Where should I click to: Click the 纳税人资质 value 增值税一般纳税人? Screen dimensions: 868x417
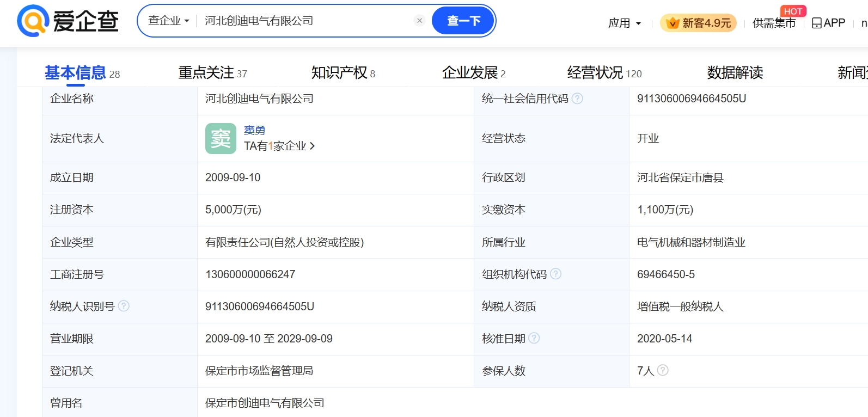coord(680,306)
